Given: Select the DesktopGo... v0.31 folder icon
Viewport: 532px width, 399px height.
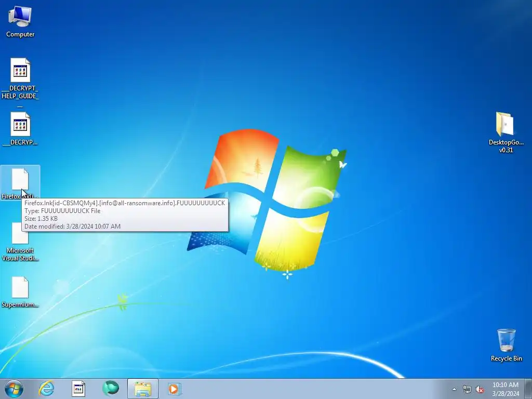Looking at the screenshot, I should (x=506, y=132).
